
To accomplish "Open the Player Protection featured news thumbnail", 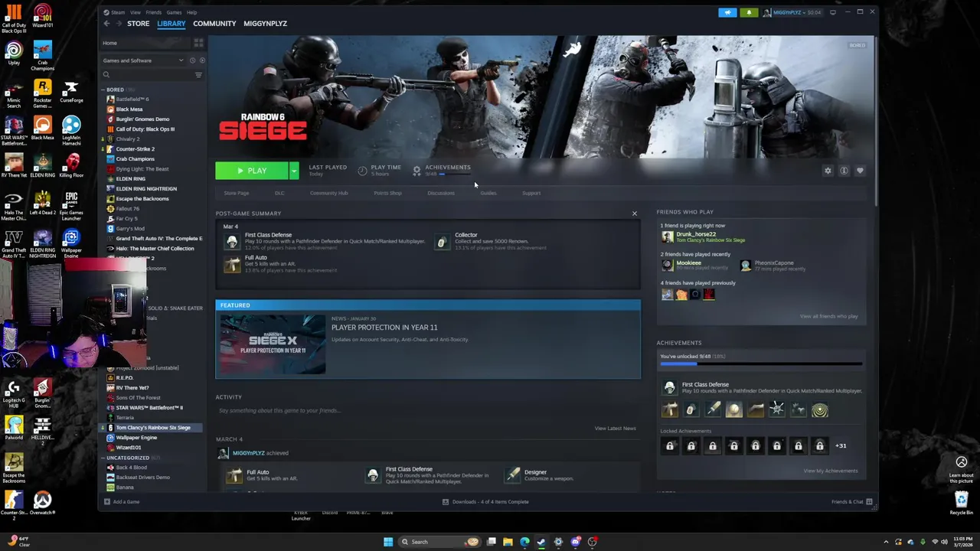I will tap(271, 344).
